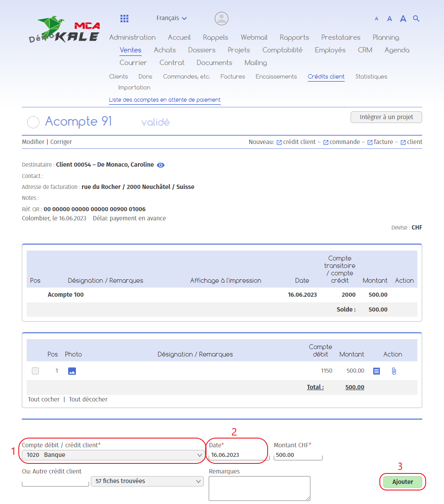The height and width of the screenshot is (504, 444).
Task: Click external link icon before facture
Action: [x=370, y=142]
